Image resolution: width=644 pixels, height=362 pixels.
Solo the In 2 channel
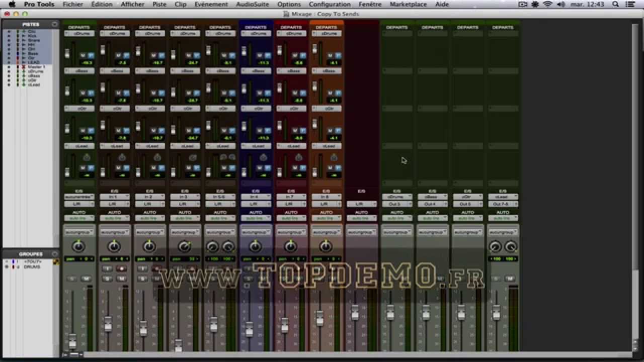coord(142,279)
